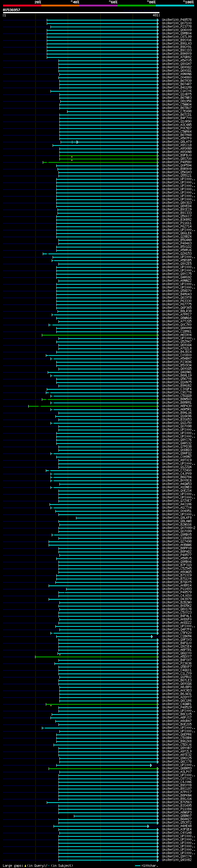This screenshot has height=868, width=197.
Task: Click the cyan ~100% identity legend segment
Action: click(x=175, y=6)
